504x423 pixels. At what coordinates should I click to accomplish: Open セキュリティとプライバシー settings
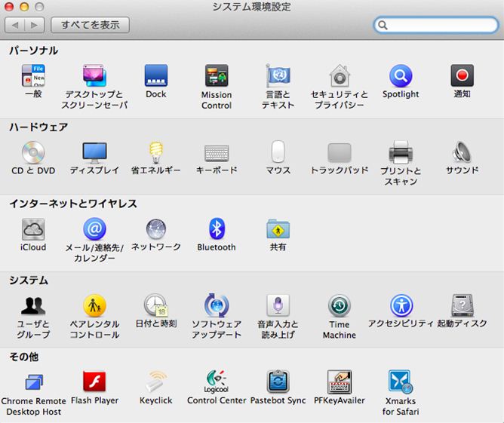click(x=340, y=76)
